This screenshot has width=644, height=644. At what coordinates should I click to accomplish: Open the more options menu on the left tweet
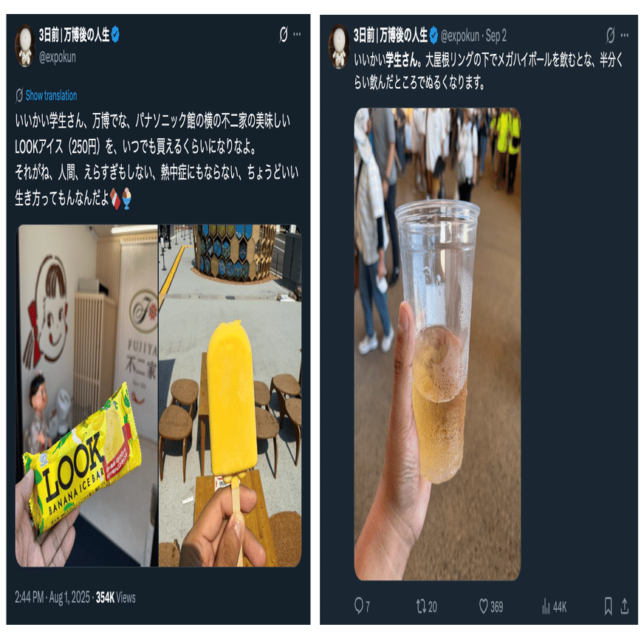[297, 35]
